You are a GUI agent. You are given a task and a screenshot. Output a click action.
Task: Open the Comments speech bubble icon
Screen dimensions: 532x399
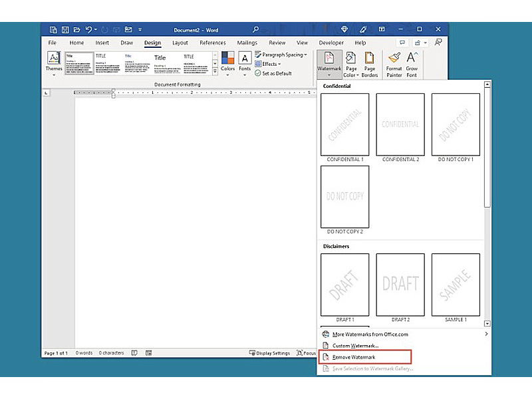402,43
